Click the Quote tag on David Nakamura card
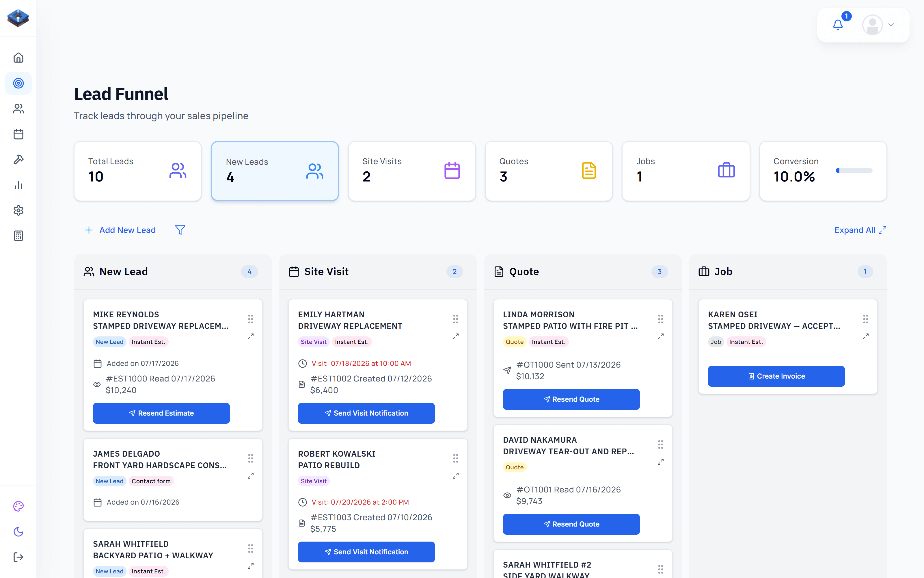This screenshot has height=578, width=924. [515, 467]
